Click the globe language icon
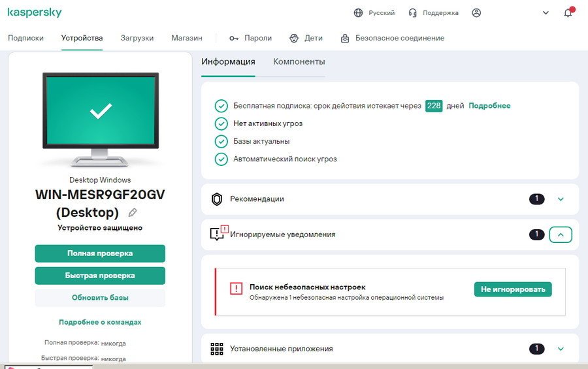Screen dimensions: 588x369 point(358,13)
